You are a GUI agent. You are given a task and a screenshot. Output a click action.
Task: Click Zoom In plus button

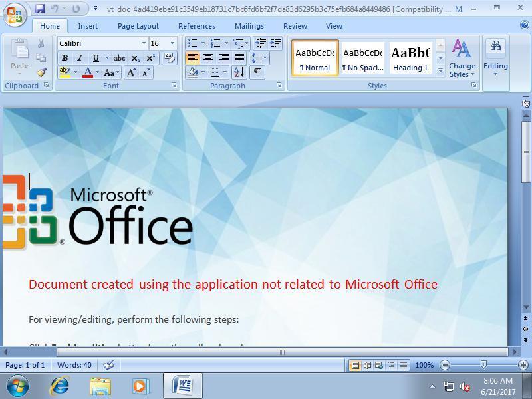[523, 365]
